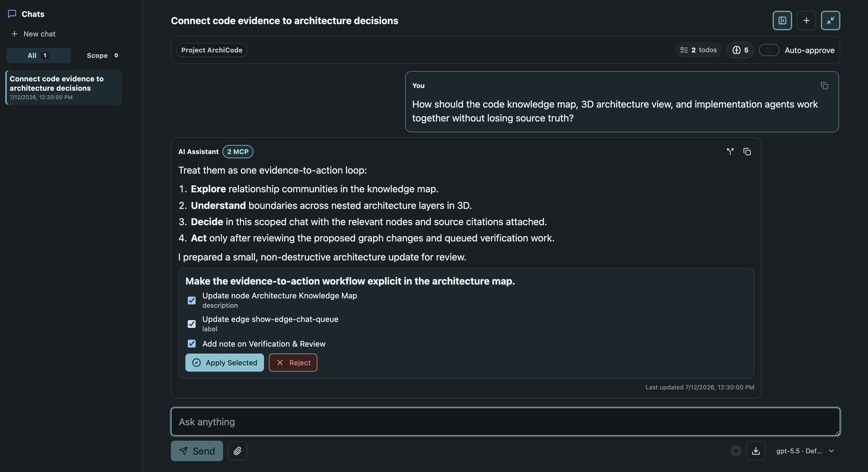This screenshot has width=868, height=472.
Task: Copy the You message
Action: (825, 86)
